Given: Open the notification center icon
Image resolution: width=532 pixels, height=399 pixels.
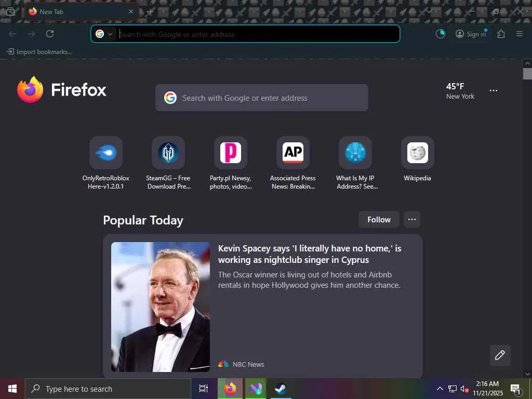Looking at the screenshot, I should (515, 389).
